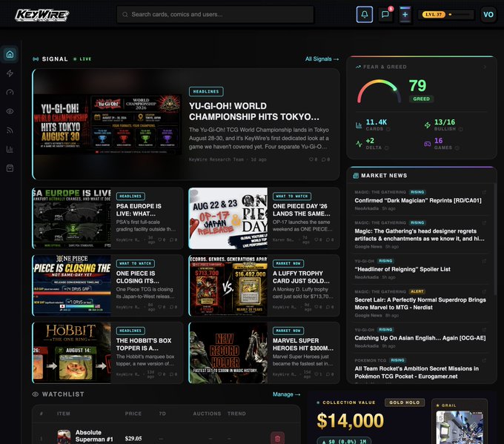The height and width of the screenshot is (444, 504).
Task: Click ALERT tag on Secret Lair news
Action: point(417,291)
